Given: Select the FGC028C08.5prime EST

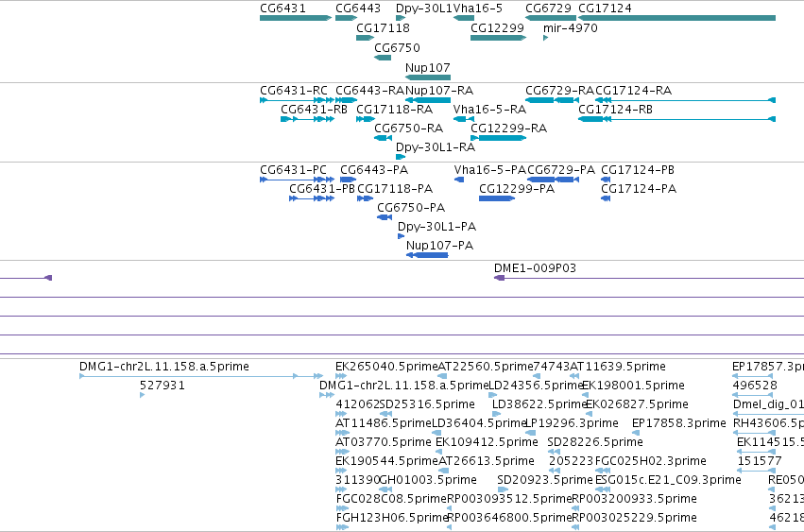Looking at the screenshot, I should click(x=343, y=509).
